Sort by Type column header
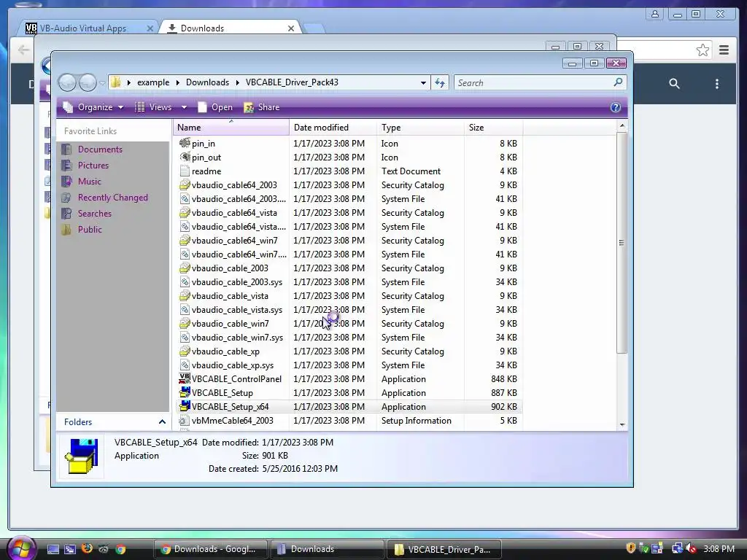747x560 pixels. [x=420, y=127]
